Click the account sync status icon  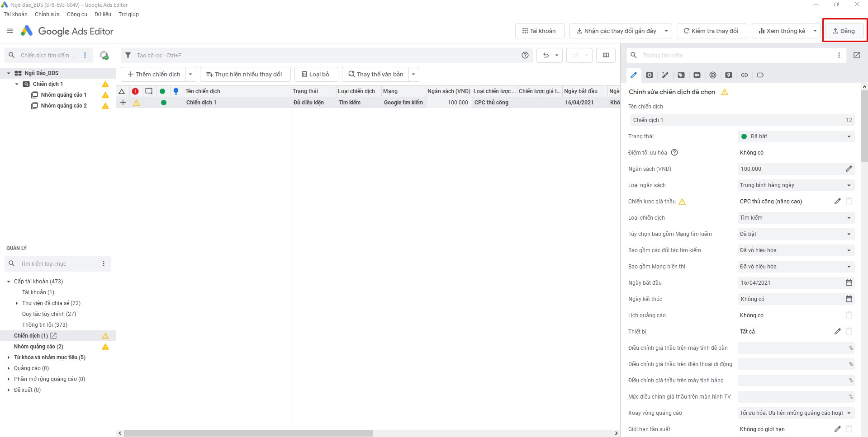click(104, 55)
